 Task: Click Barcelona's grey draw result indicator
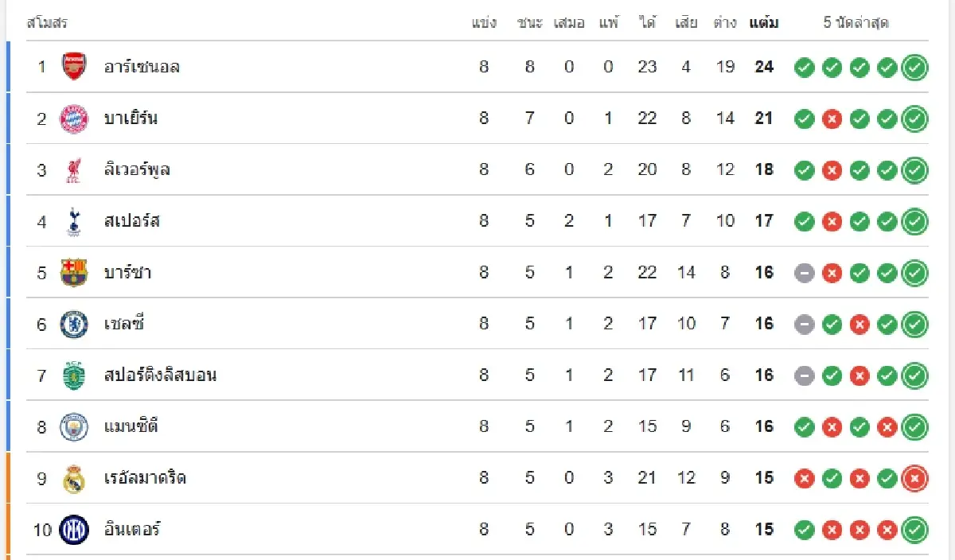pos(805,273)
